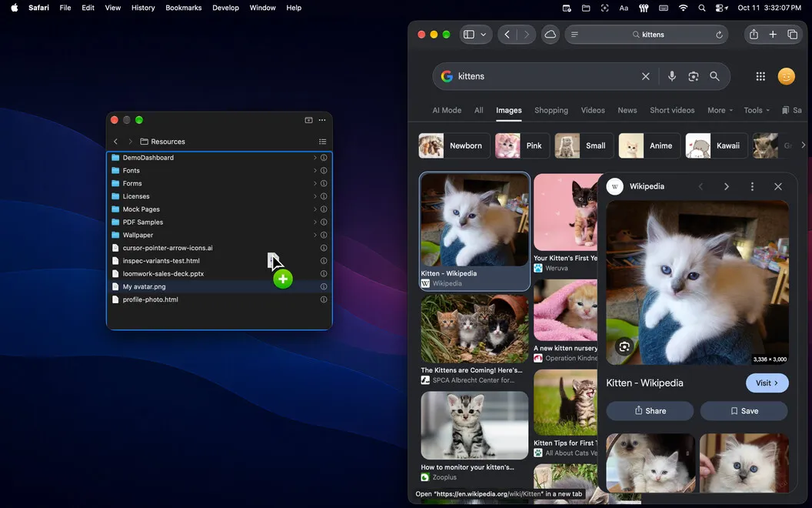
Task: Click the Share button in preview panel
Action: point(650,411)
